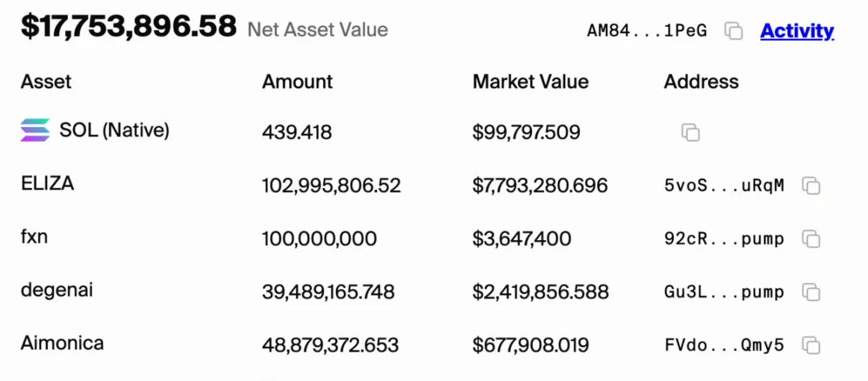Click the 5voS...uRqM address text
Viewport: 868px width, 381px height.
pos(724,186)
